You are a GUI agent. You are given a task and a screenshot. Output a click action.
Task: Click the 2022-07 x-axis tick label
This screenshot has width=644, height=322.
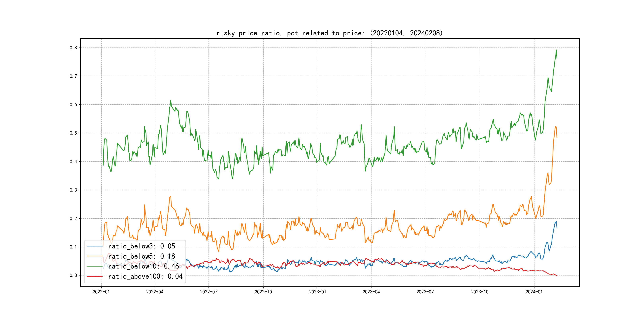click(209, 292)
